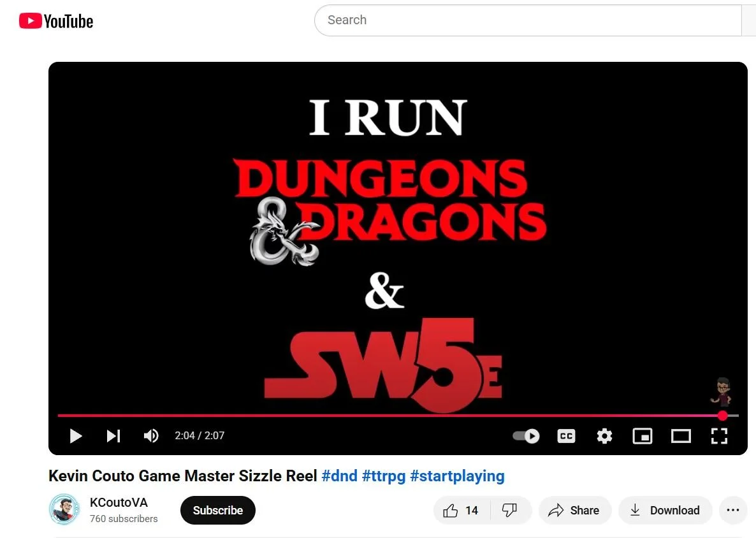Viewport: 756px width, 538px height.
Task: Open the KCoutoVA channel avatar
Action: (64, 509)
